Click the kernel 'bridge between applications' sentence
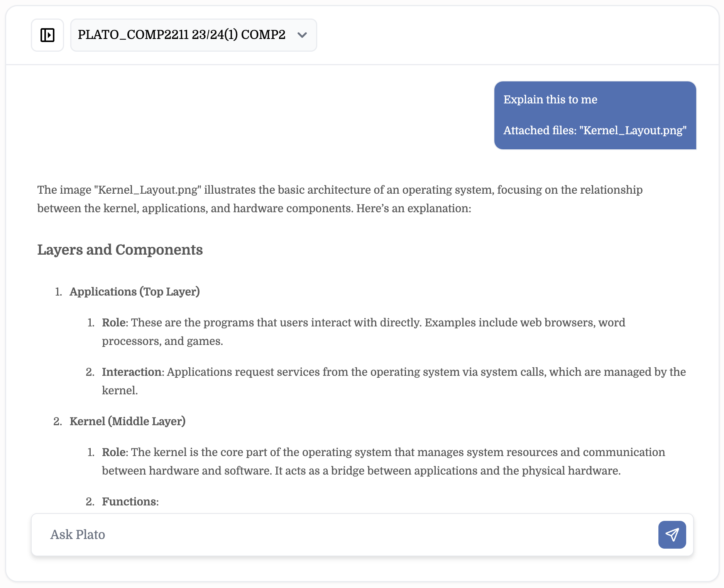 (x=448, y=471)
